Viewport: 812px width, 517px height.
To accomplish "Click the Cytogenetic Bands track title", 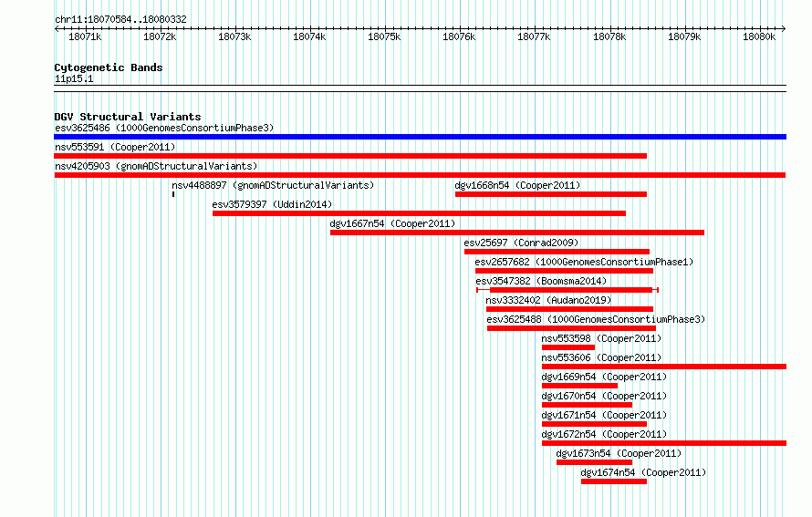I will [x=109, y=67].
